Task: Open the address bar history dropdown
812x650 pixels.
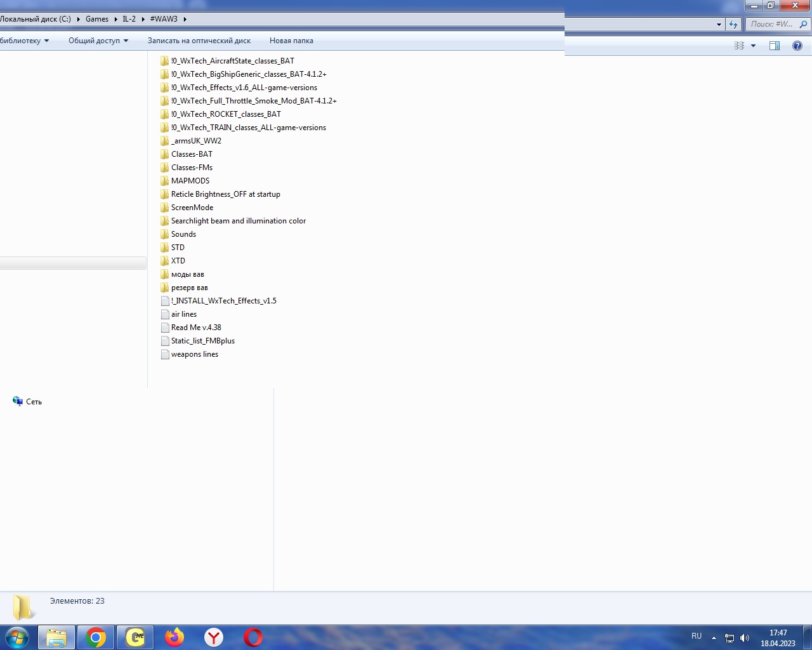Action: [x=719, y=24]
